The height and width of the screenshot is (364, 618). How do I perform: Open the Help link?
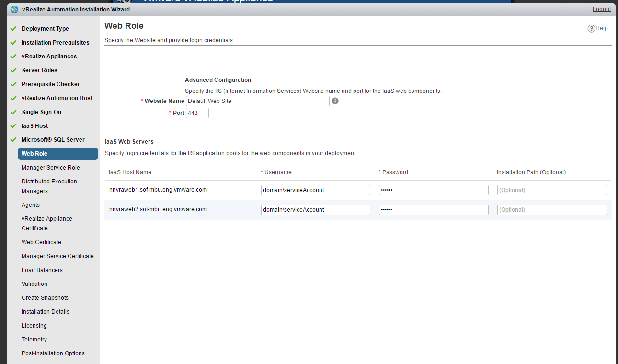point(602,28)
